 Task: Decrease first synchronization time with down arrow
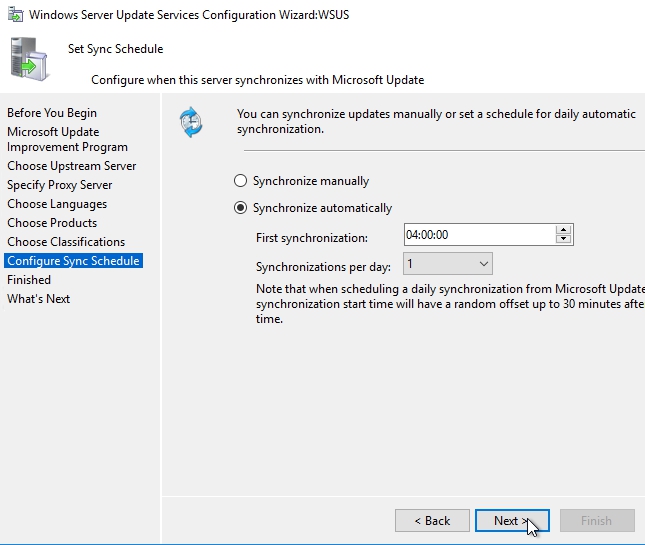pyautogui.click(x=564, y=240)
